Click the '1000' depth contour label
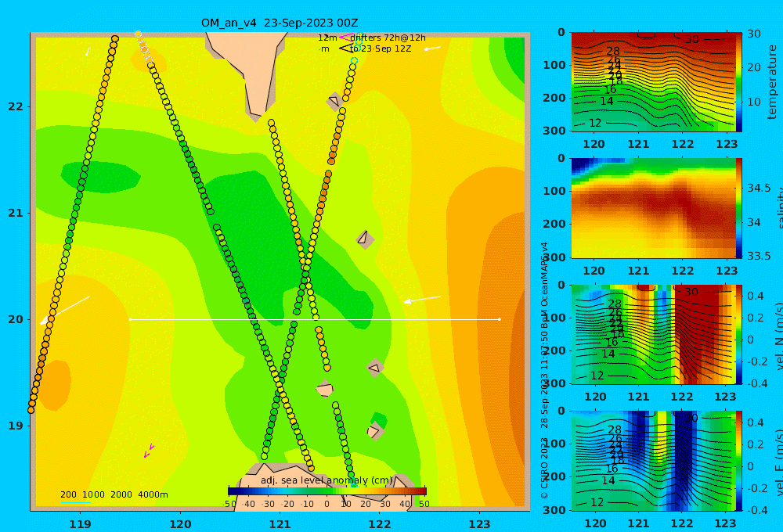The width and height of the screenshot is (783, 532). click(93, 494)
